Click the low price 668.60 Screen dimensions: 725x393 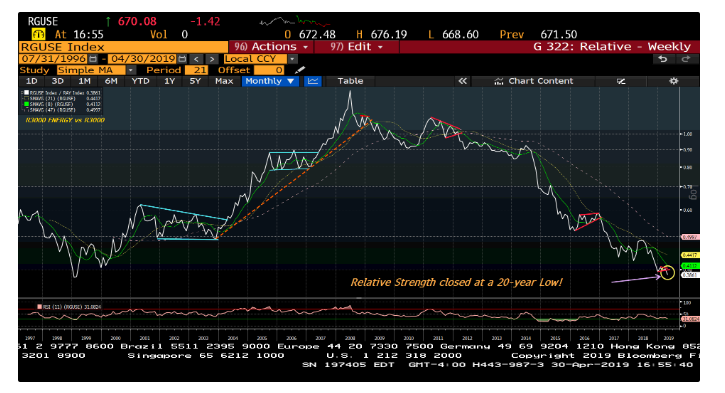460,34
